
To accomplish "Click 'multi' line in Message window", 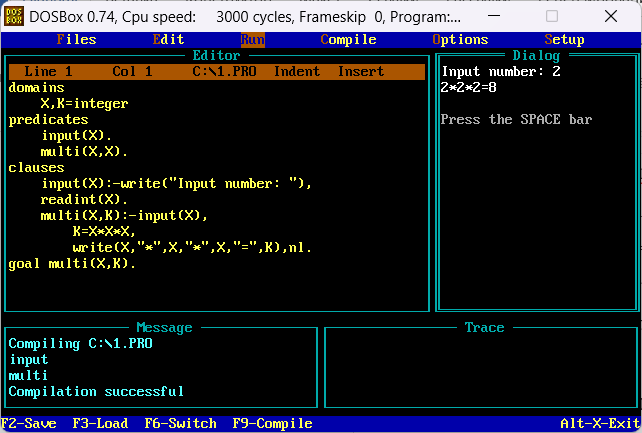I will 28,375.
